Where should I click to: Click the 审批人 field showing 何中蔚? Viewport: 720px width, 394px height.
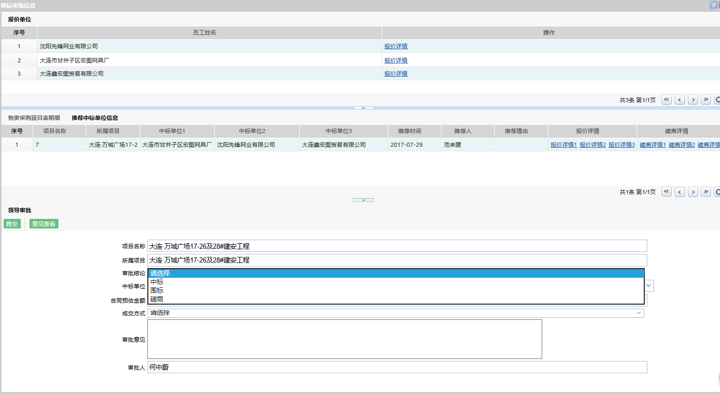[397, 367]
